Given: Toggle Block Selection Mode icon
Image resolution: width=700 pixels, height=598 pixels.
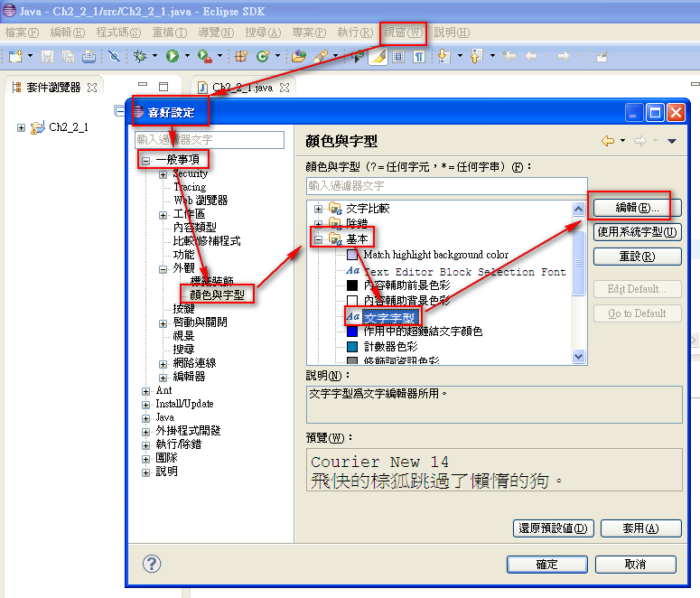Looking at the screenshot, I should point(398,56).
